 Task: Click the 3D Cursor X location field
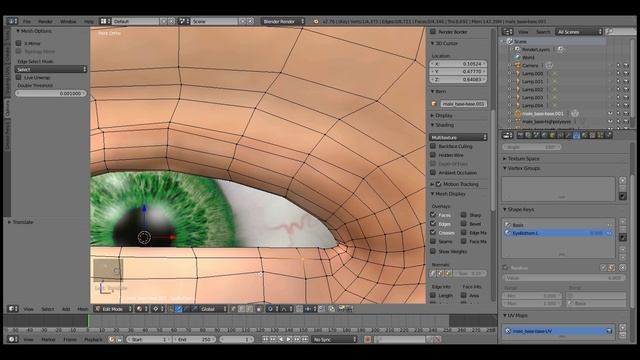click(x=458, y=64)
